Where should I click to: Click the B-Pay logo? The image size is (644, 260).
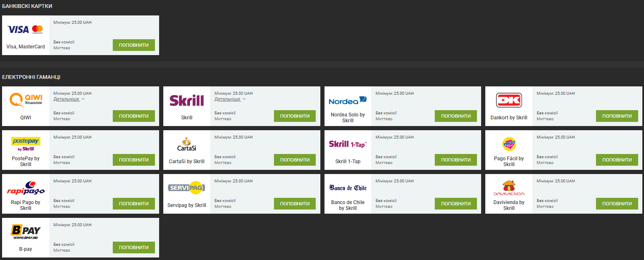tap(25, 232)
